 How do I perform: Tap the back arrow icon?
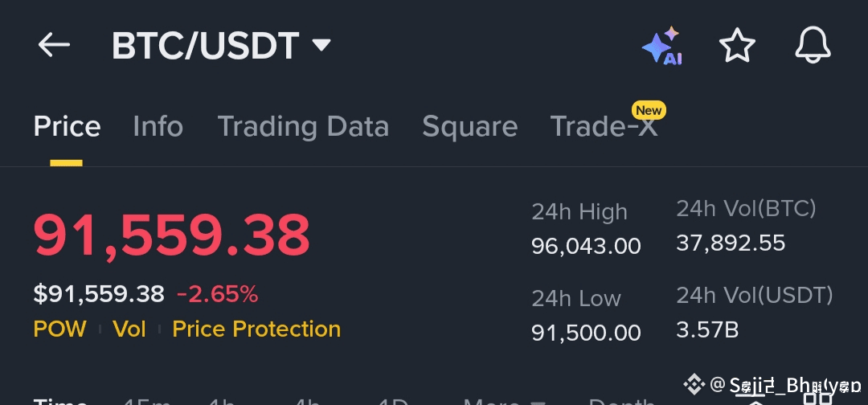click(55, 45)
